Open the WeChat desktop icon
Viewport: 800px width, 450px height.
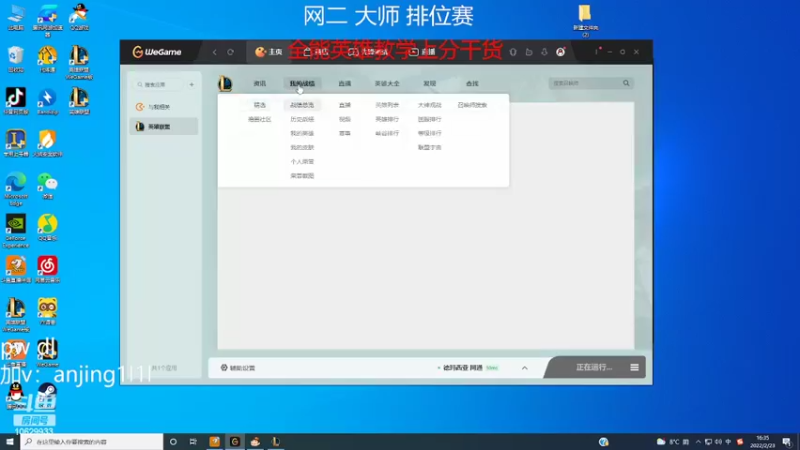coord(47,186)
